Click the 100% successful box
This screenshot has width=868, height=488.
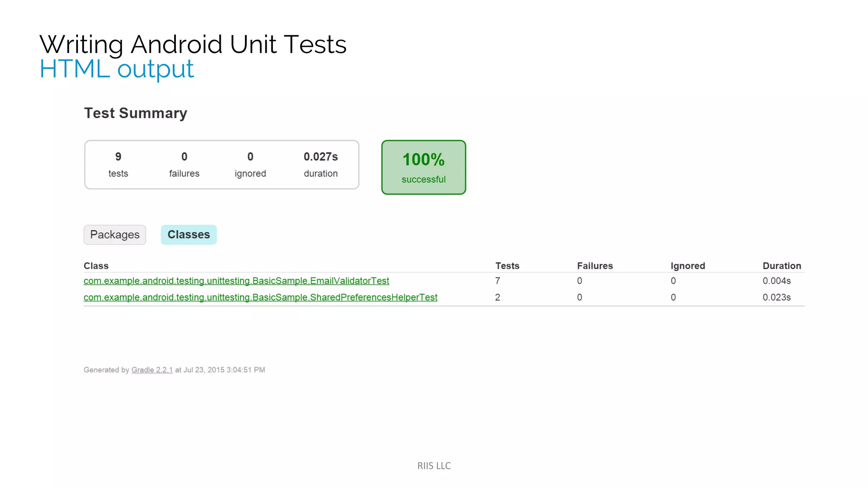[423, 167]
